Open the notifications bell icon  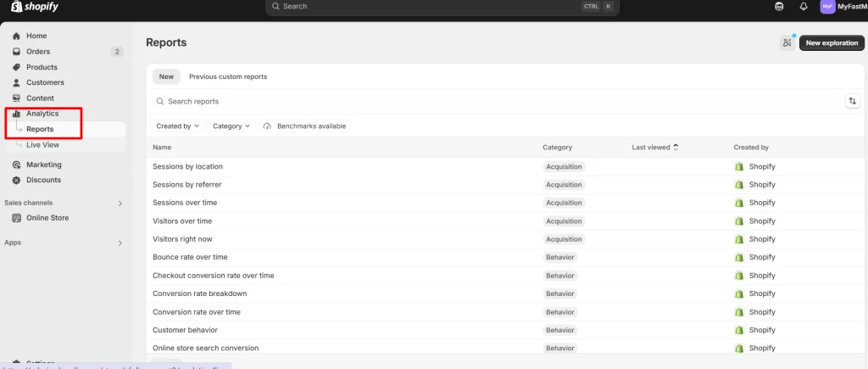(x=804, y=7)
